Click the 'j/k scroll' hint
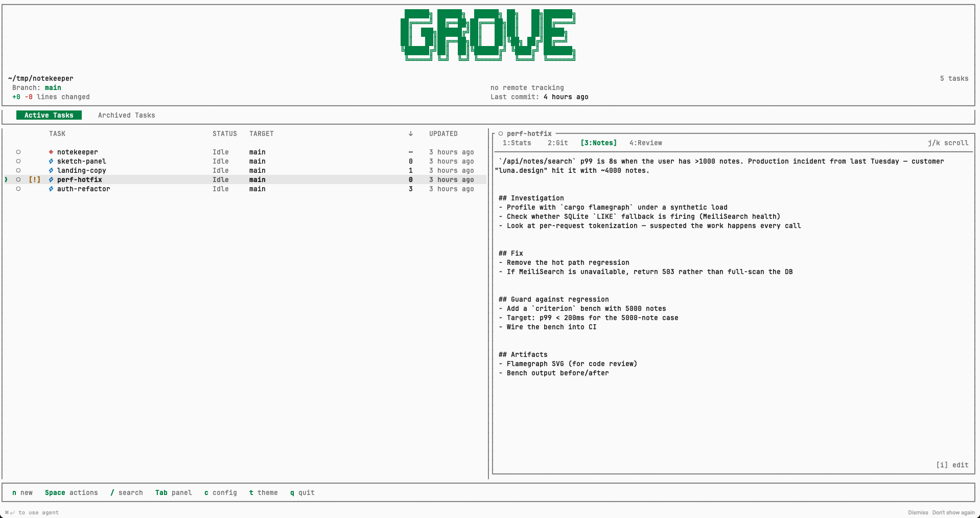Viewport: 980px width, 518px height. pos(948,143)
